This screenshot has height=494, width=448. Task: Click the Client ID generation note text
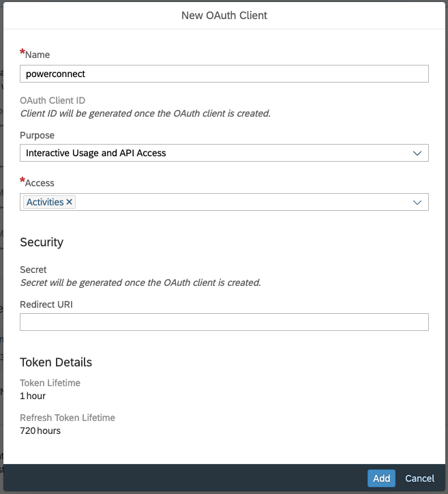(145, 113)
